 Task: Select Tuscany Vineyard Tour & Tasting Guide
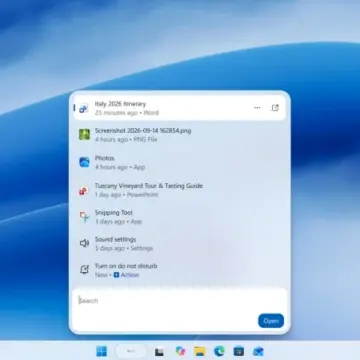[x=179, y=190]
